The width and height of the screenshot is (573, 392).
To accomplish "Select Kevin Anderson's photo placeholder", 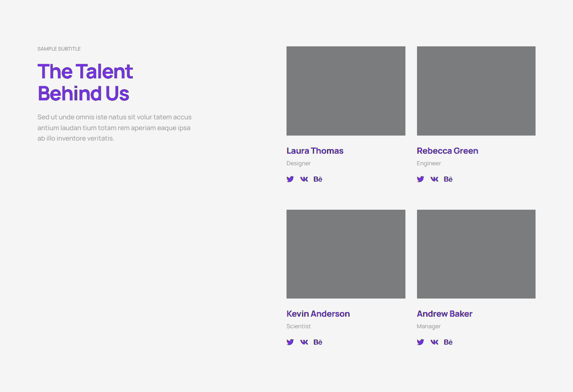I will pos(346,254).
